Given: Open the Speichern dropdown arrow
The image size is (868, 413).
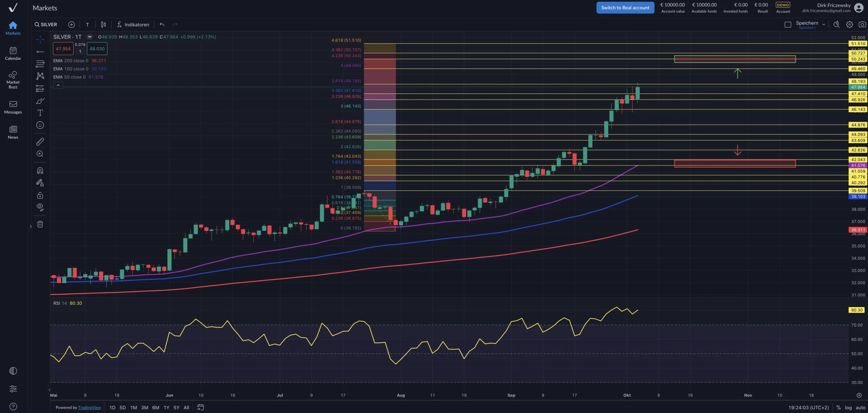Looking at the screenshot, I should click(824, 24).
